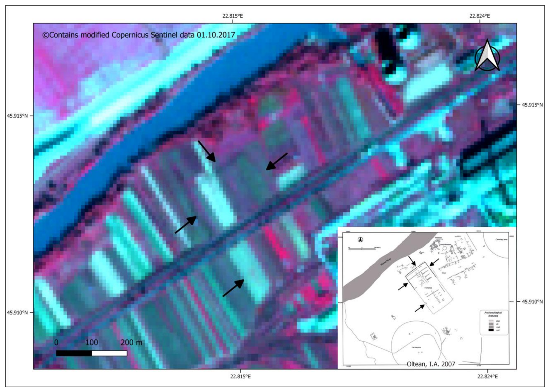Click the 45.910°N label left of the map

(x=17, y=312)
